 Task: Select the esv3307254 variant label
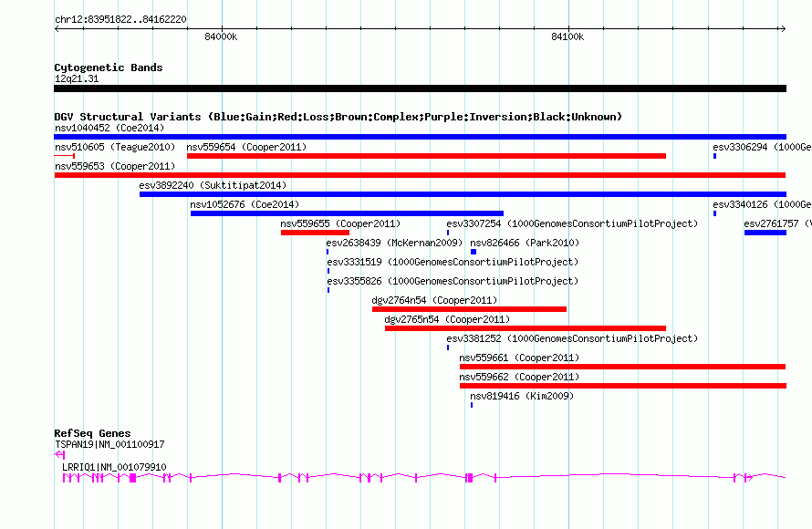(x=572, y=223)
